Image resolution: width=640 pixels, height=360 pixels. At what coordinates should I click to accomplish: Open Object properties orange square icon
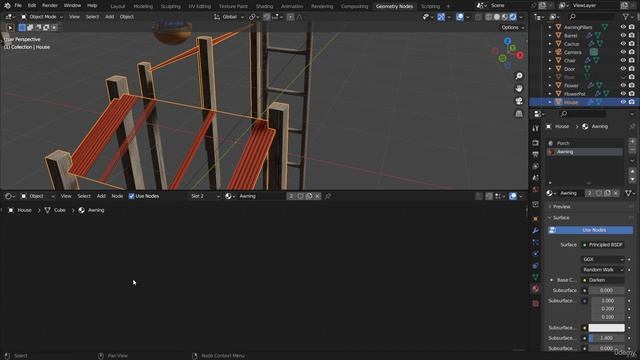coord(536,219)
